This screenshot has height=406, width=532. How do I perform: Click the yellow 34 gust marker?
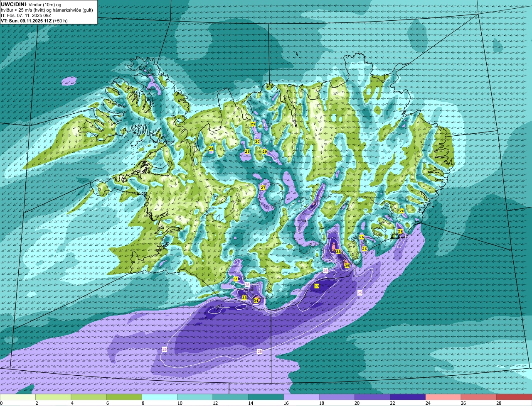pyautogui.click(x=256, y=301)
